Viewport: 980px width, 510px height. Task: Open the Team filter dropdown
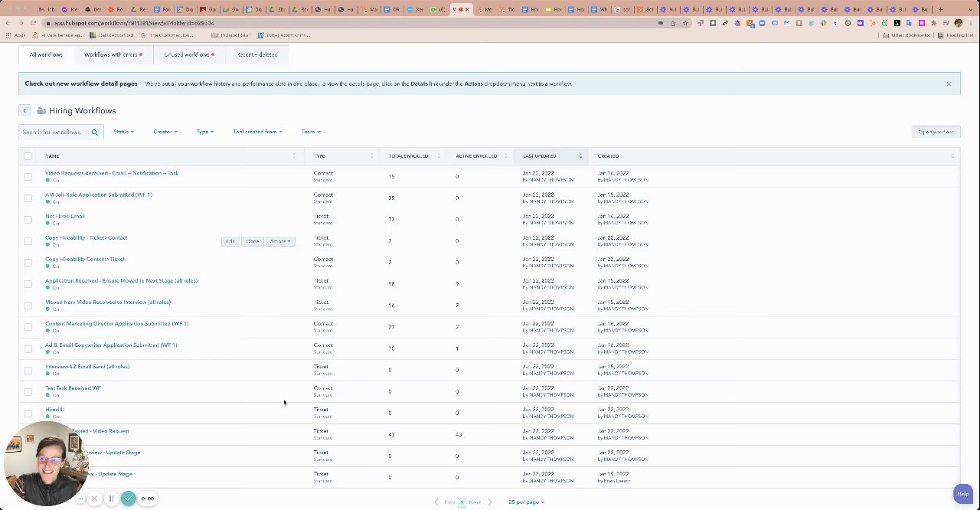[x=310, y=132]
